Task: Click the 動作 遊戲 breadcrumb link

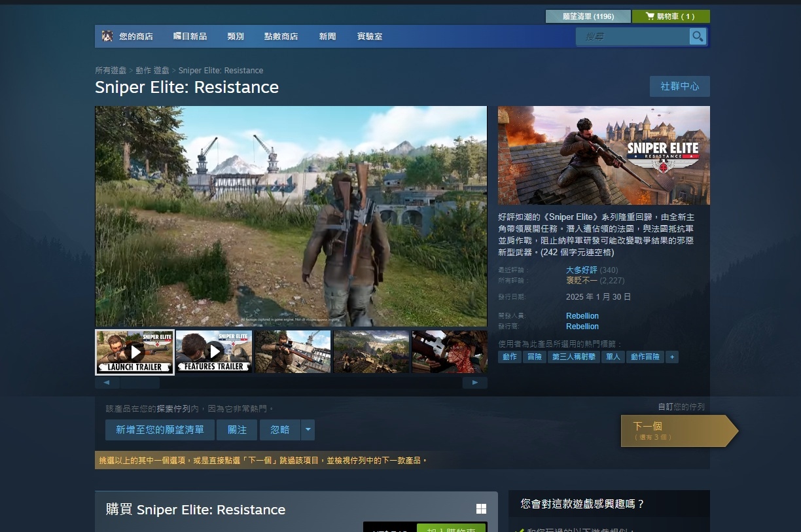Action: (152, 71)
